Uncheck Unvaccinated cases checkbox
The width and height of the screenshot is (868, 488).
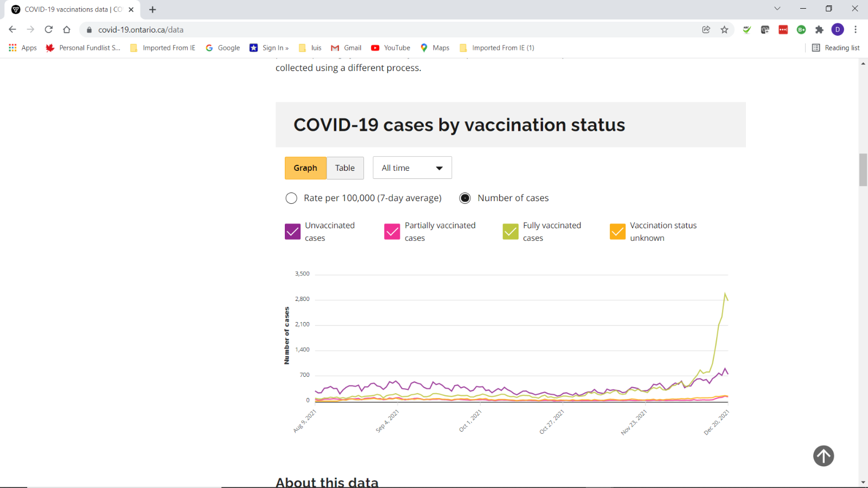(292, 232)
